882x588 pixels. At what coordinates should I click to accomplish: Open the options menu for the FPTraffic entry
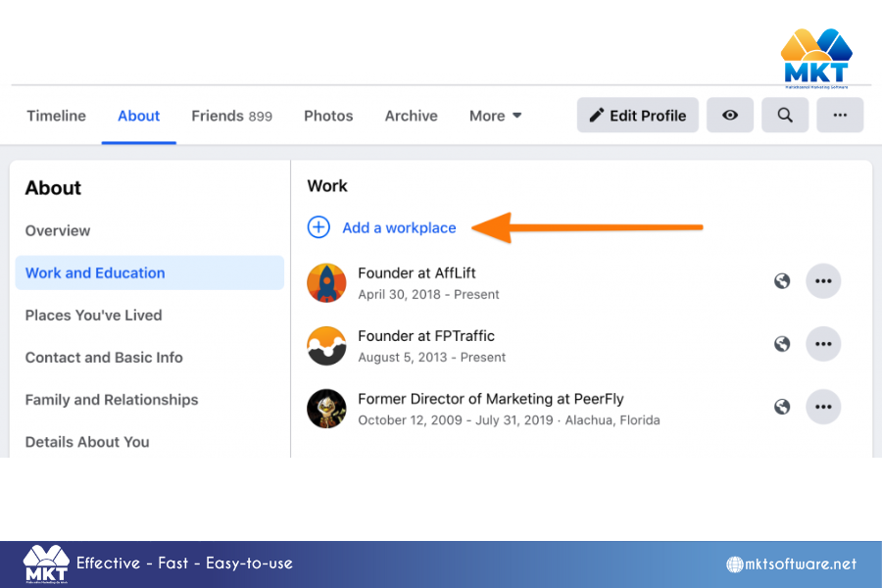[823, 344]
